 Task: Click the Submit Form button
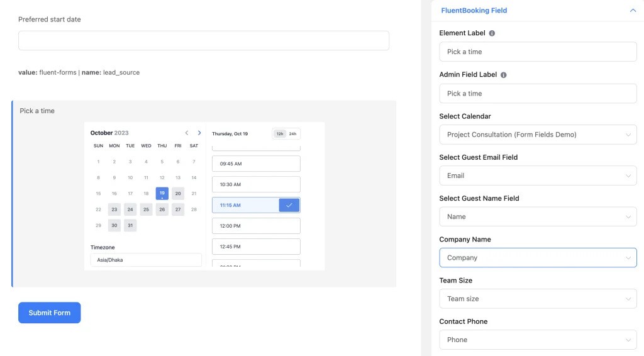click(x=49, y=313)
